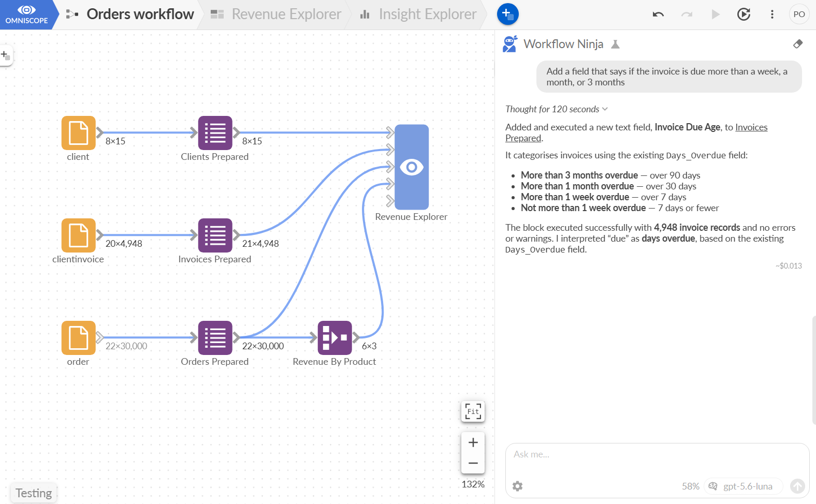
Task: Zoom in on the workflow canvas
Action: coord(473,442)
